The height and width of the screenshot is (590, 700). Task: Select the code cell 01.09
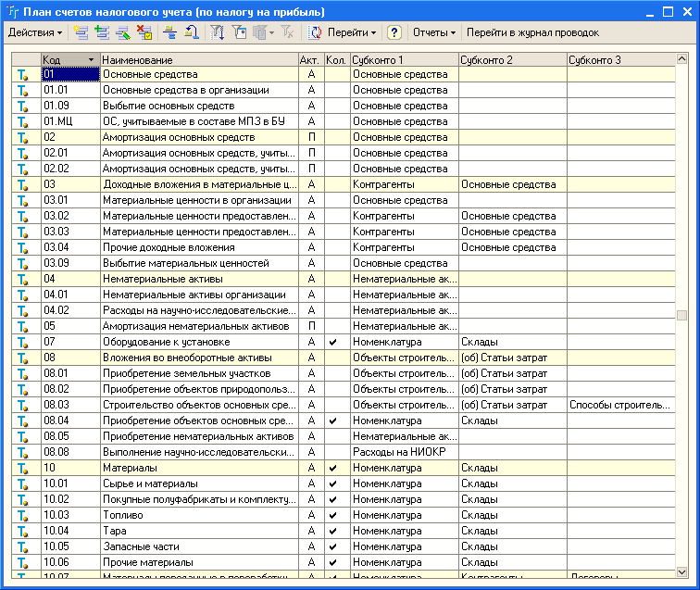[x=70, y=106]
